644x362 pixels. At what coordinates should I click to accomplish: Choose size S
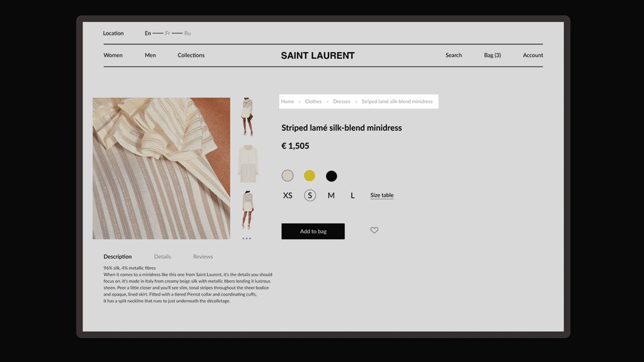[x=310, y=196]
